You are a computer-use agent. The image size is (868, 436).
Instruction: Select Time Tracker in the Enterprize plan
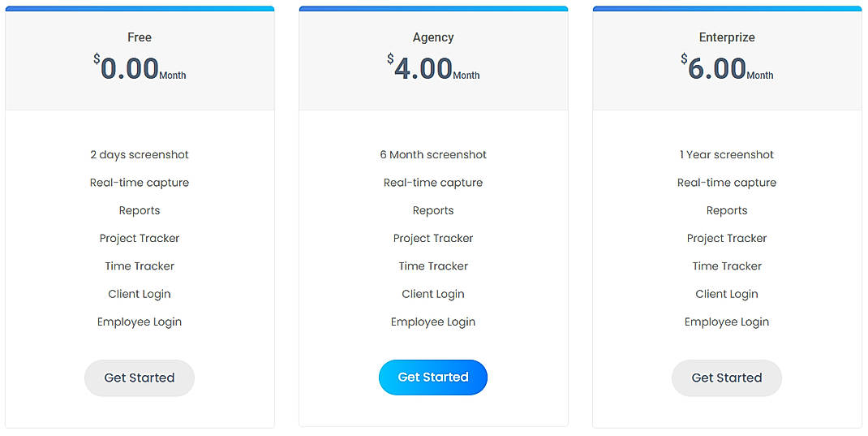pos(727,266)
